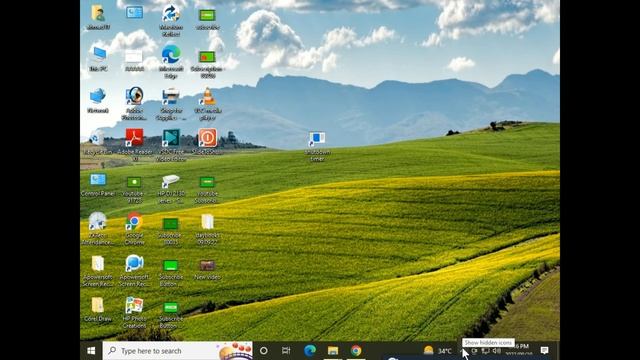
Task: Open the Action Center notifications icon
Action: 544,351
